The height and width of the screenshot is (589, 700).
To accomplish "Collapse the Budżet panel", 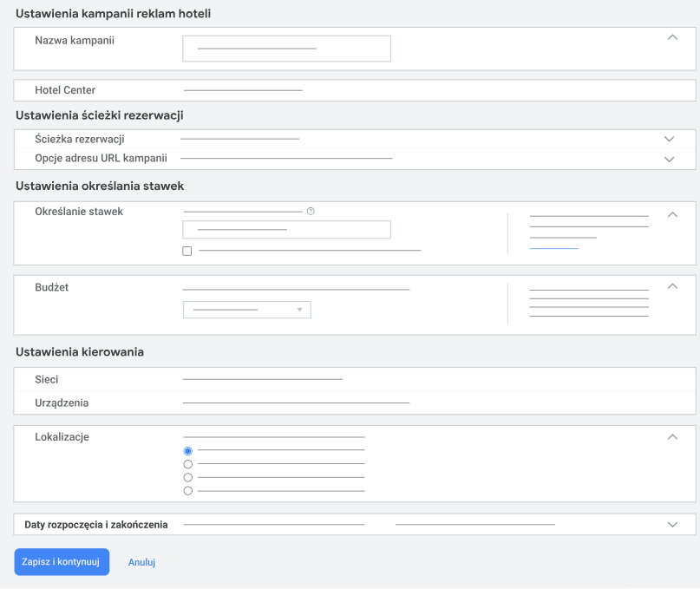I will click(672, 286).
